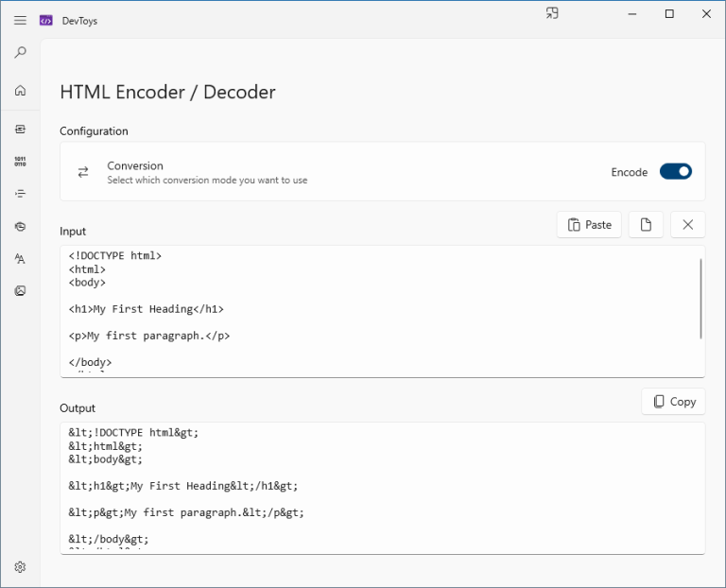Click the "&lt;body&gt;" output line

point(106,459)
